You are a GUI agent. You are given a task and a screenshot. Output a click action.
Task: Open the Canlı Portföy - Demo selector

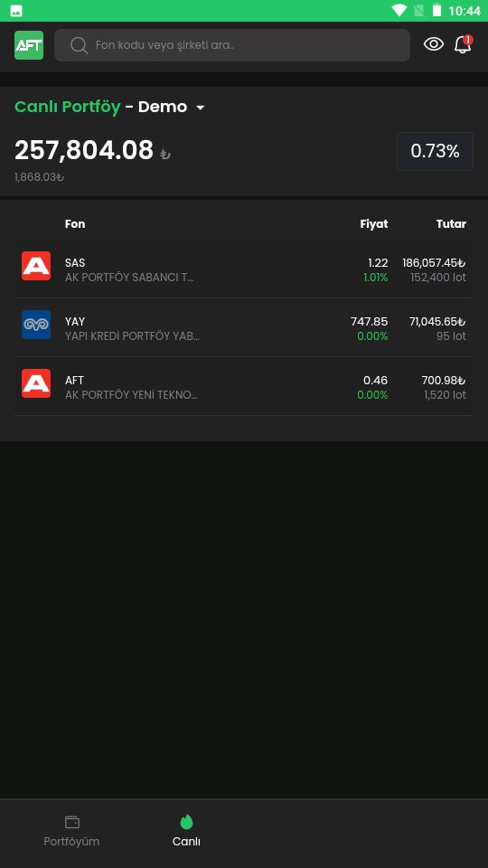[109, 107]
